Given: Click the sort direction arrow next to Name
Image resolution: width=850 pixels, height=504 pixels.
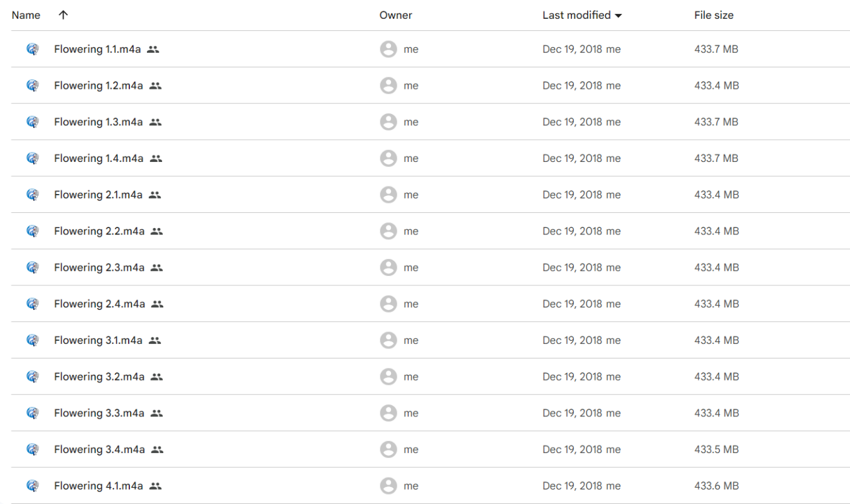Looking at the screenshot, I should tap(63, 15).
